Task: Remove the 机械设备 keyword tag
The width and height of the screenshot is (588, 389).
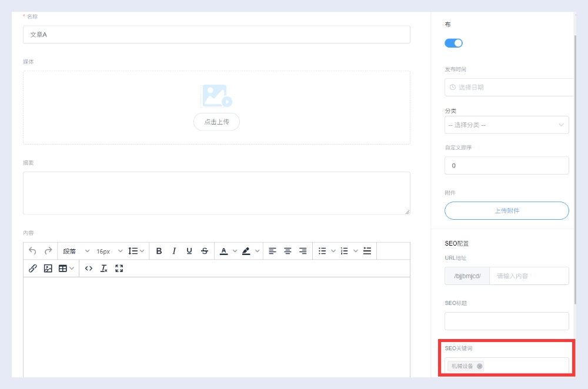Action: 480,366
